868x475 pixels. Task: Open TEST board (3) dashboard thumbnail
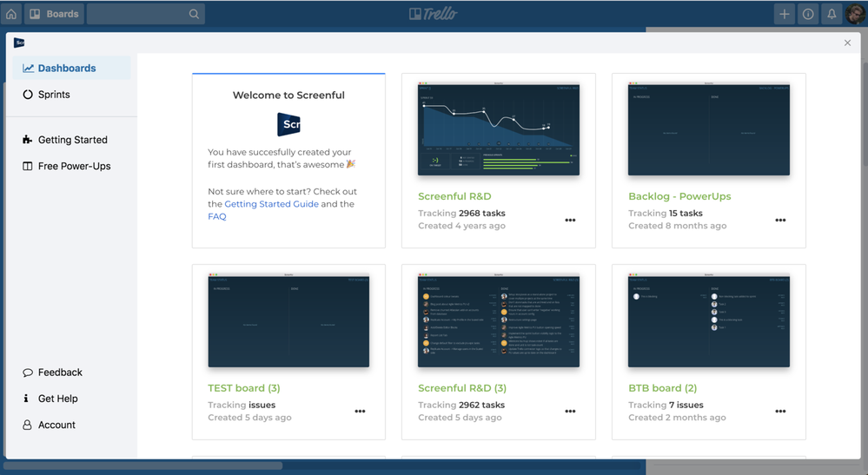288,320
